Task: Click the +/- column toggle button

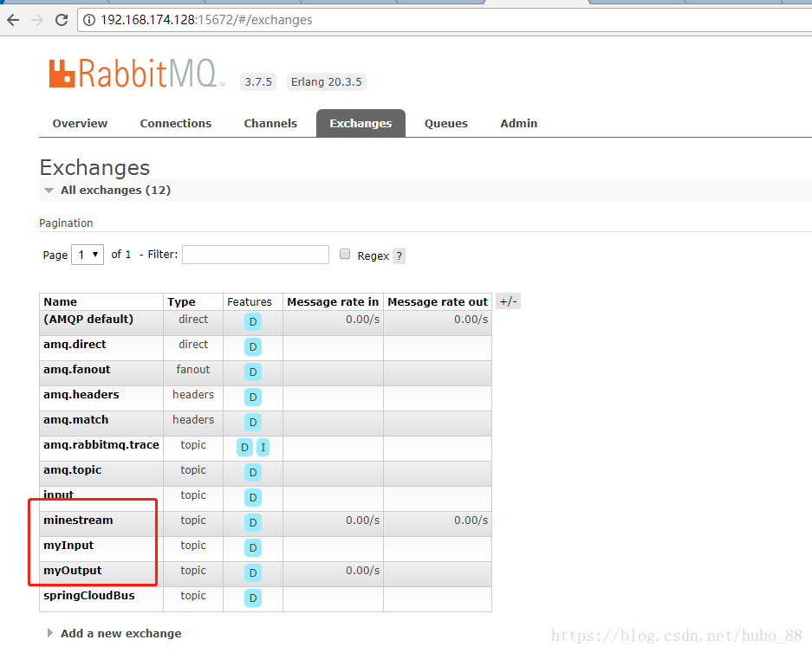Action: click(x=508, y=301)
